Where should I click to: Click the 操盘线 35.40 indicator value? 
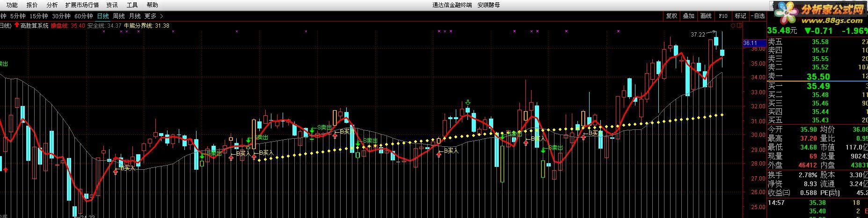[68, 26]
